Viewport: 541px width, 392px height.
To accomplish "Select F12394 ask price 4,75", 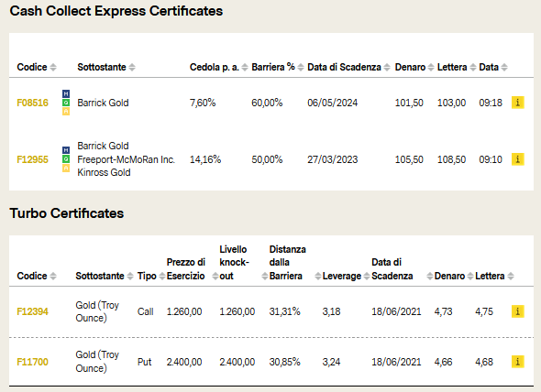I will click(484, 311).
